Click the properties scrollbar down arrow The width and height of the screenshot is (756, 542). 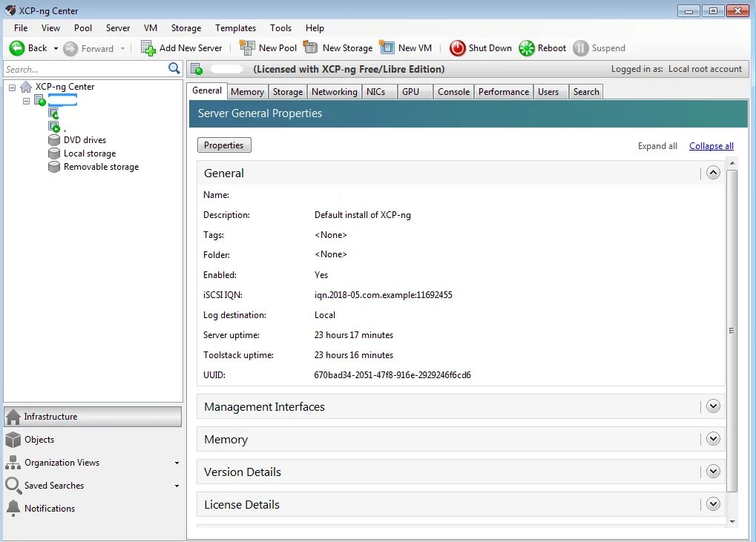coord(732,522)
